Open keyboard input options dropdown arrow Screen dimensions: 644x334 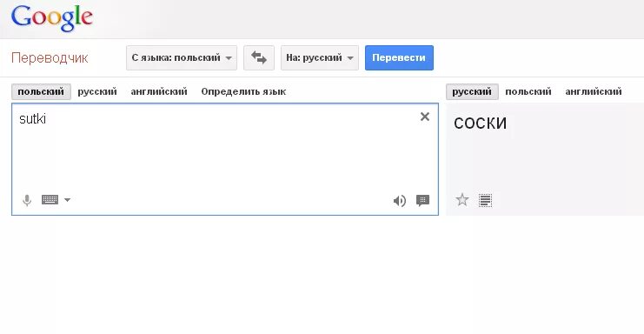click(x=68, y=200)
